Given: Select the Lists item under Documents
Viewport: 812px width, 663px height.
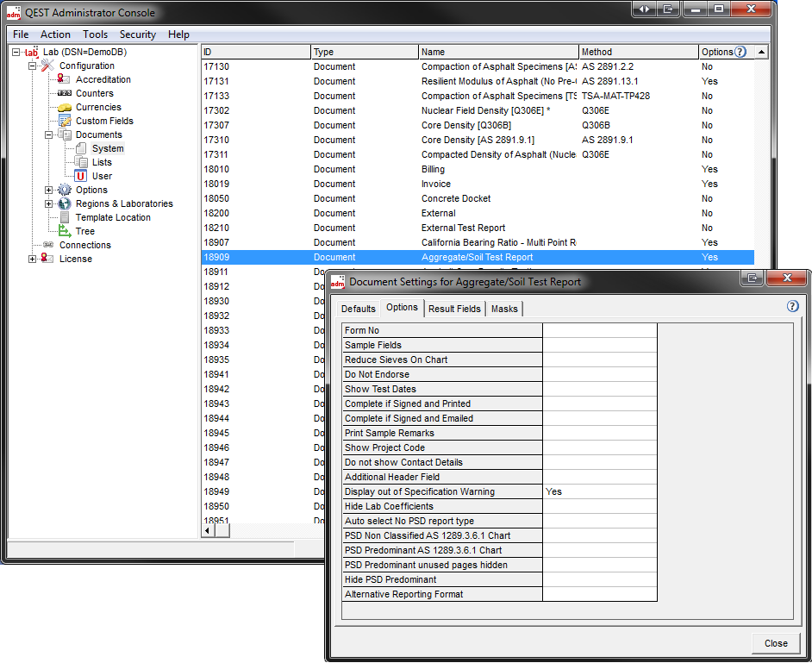Looking at the screenshot, I should [x=102, y=162].
